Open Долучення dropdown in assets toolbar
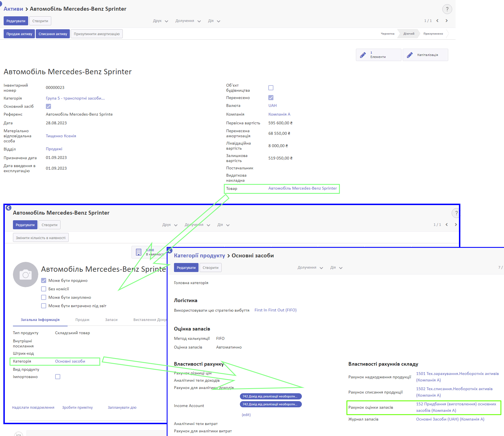 click(188, 21)
